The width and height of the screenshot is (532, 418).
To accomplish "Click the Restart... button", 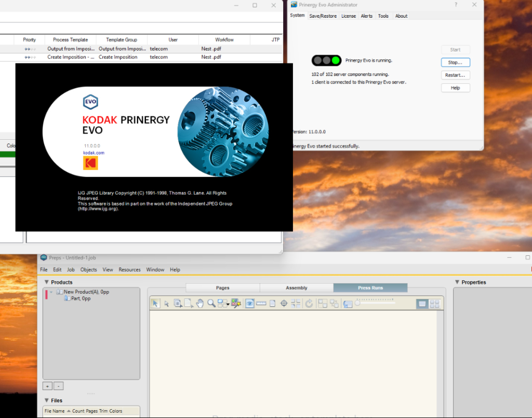I will pos(455,75).
